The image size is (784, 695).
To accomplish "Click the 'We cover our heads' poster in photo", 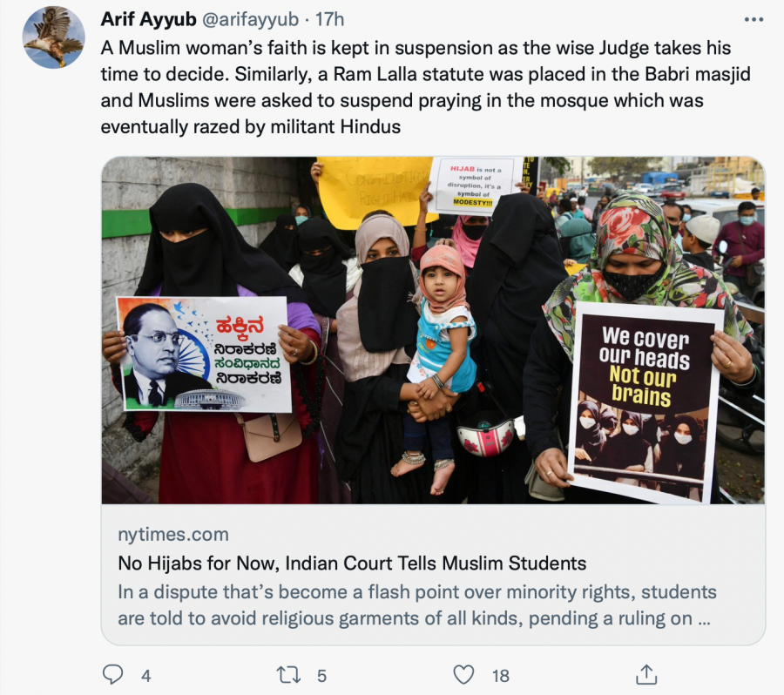I will [646, 402].
